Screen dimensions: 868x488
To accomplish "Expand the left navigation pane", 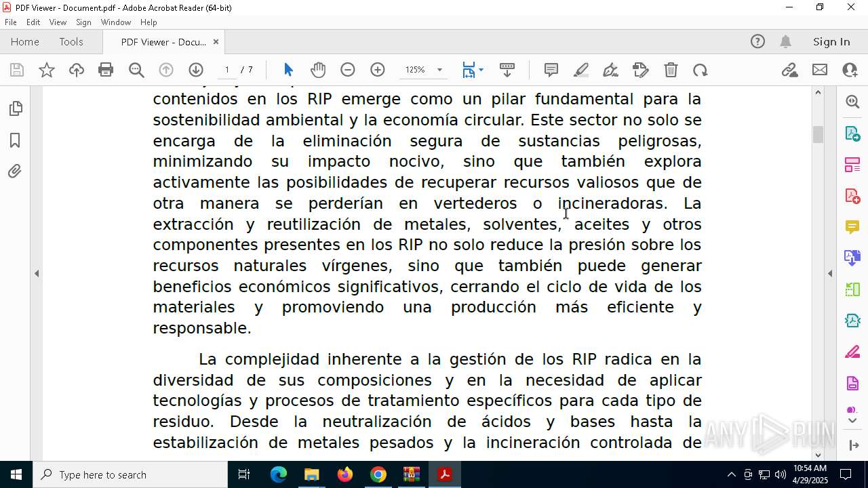I will [37, 273].
